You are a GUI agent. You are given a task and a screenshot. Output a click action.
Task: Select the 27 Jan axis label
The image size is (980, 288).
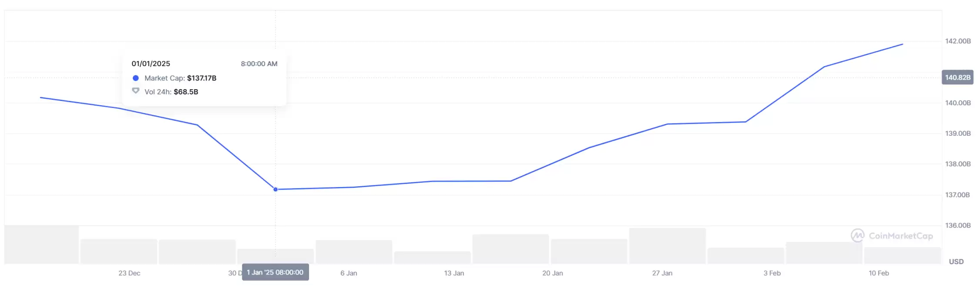click(662, 273)
